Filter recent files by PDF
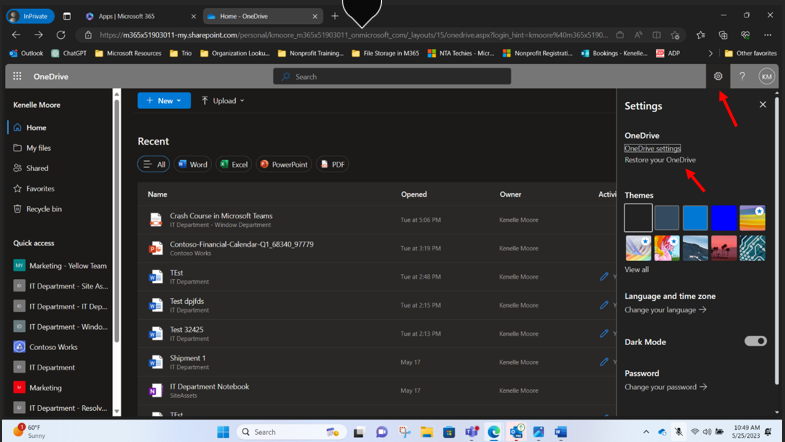785x442 pixels. click(332, 164)
